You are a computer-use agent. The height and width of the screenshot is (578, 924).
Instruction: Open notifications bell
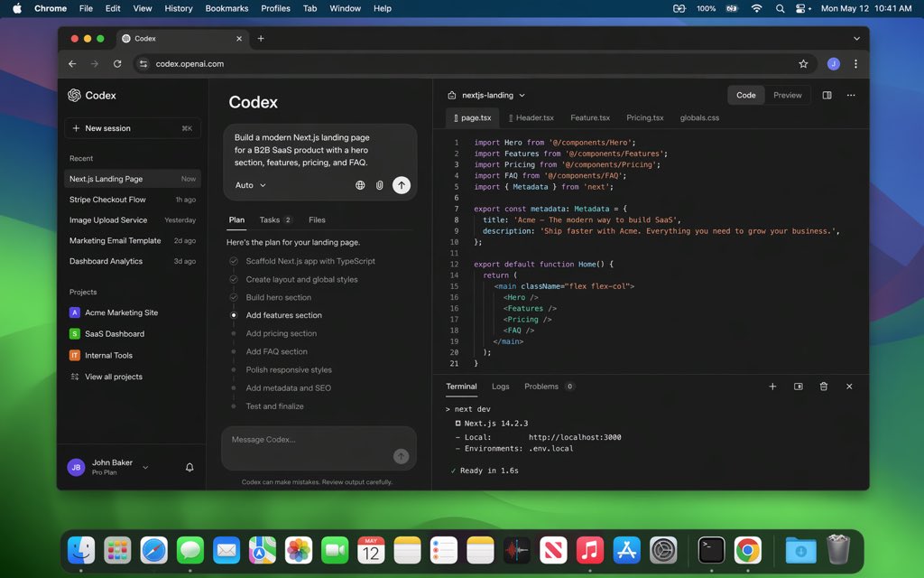pos(189,467)
